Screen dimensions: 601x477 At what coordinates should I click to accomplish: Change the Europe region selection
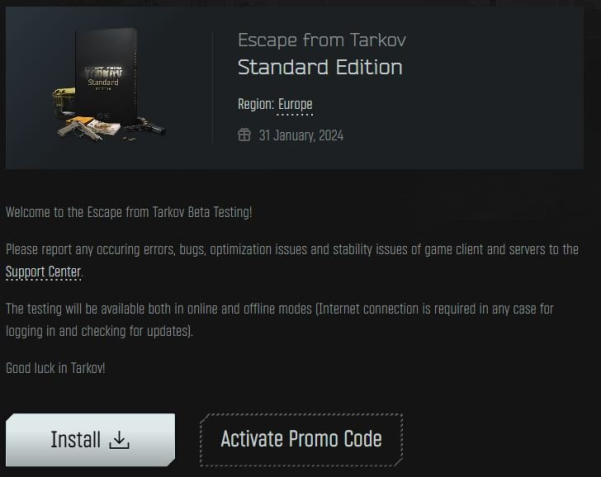pyautogui.click(x=295, y=105)
